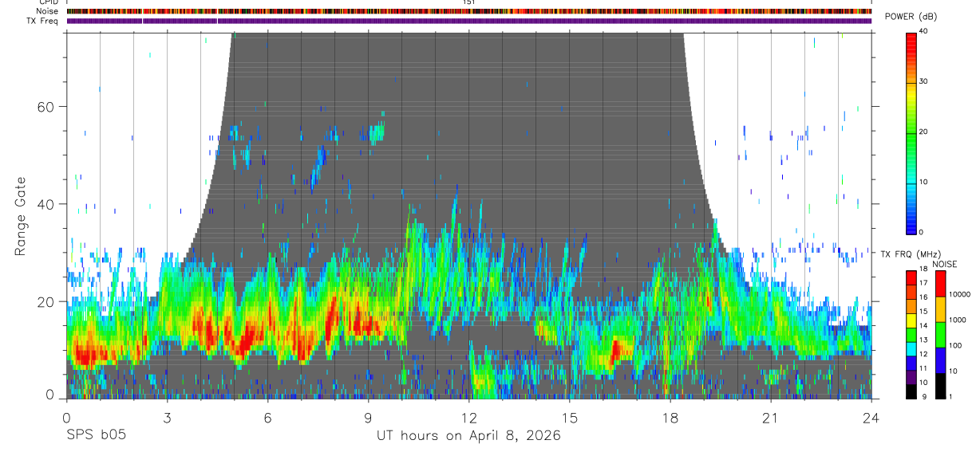Click the power color bar's red top segment
This screenshot has height=452, width=980.
[x=911, y=57]
